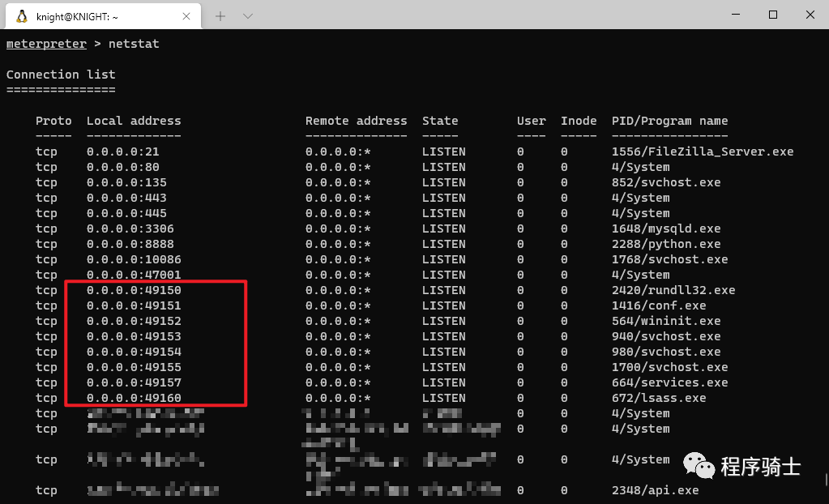Click the State column header
Image resolution: width=829 pixels, height=504 pixels.
point(440,121)
